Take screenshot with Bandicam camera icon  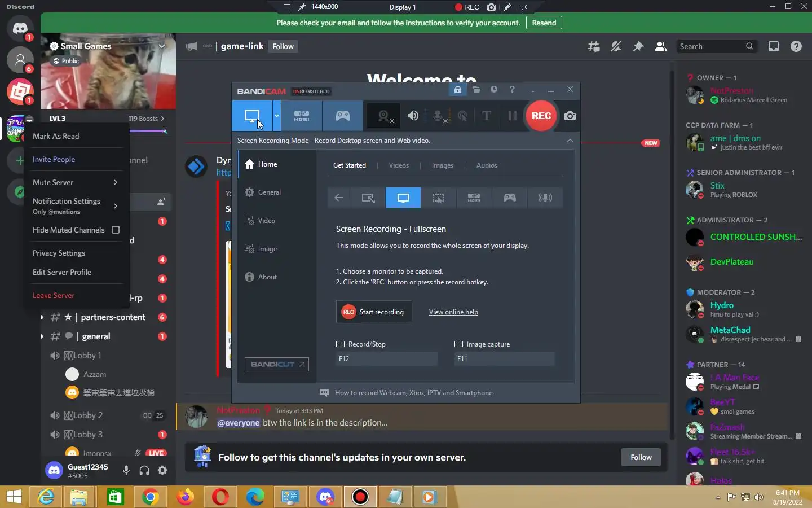(570, 116)
